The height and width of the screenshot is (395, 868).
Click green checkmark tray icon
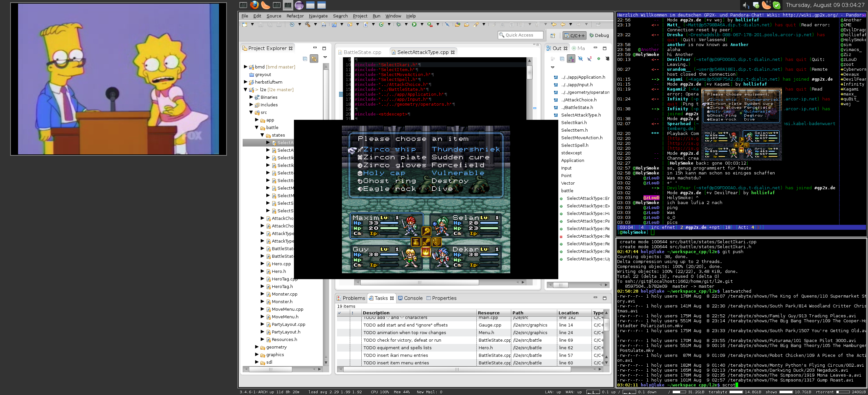(776, 5)
